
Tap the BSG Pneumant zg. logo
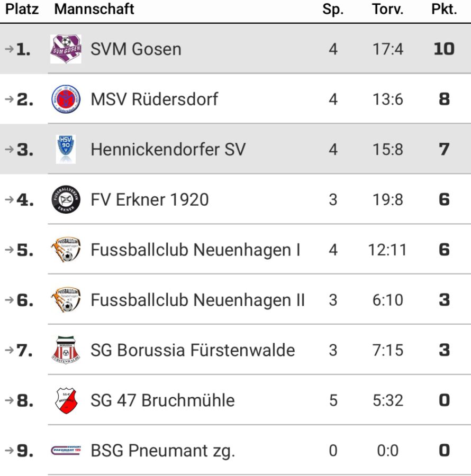pos(66,451)
